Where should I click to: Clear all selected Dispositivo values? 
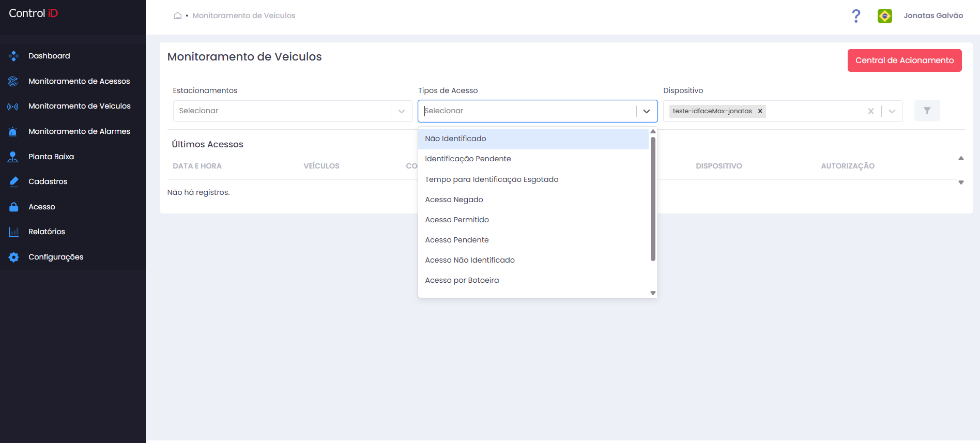[871, 111]
